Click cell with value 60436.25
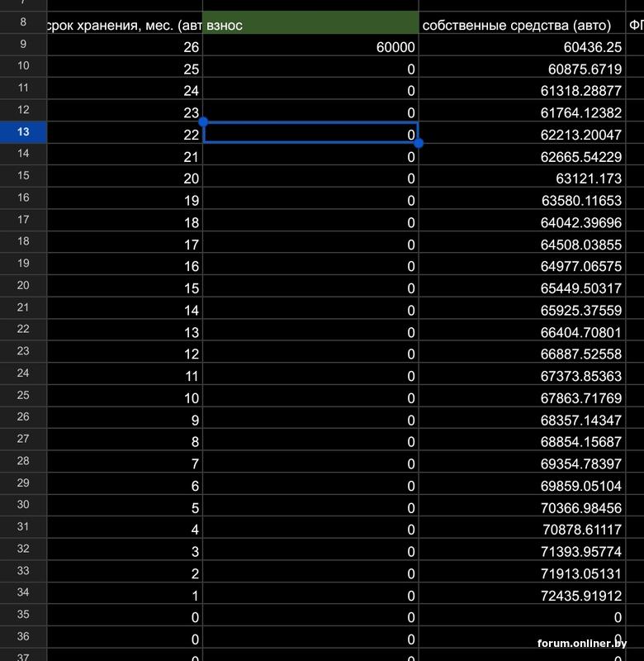Screen dimensions: 644x661 click(x=522, y=45)
